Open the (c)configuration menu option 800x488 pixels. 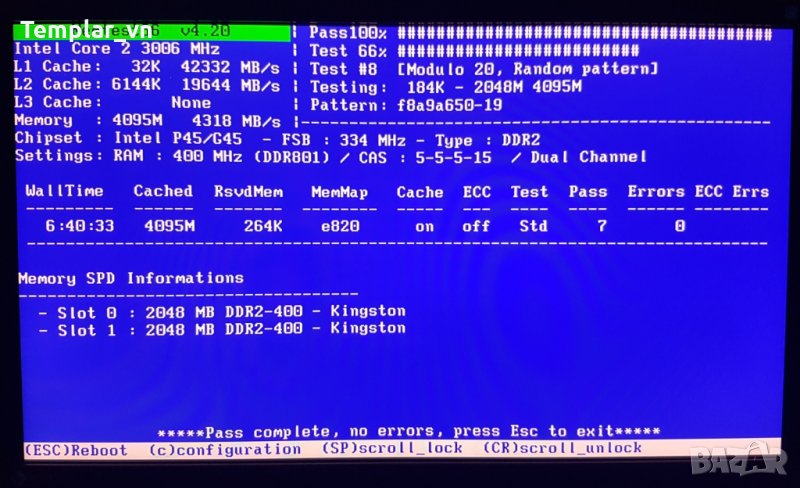point(225,450)
